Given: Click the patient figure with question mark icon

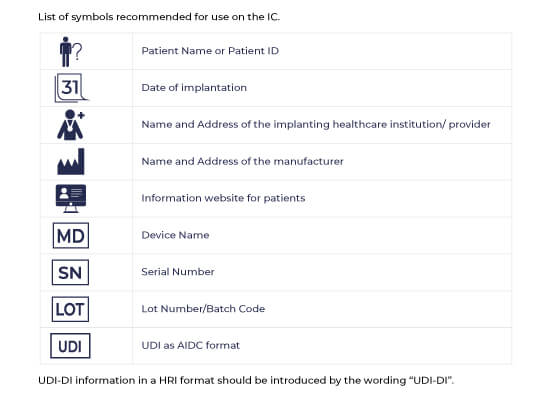Looking at the screenshot, I should 71,52.
